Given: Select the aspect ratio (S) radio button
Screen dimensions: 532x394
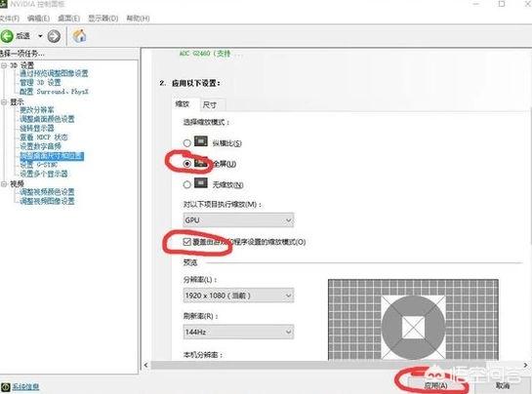Looking at the screenshot, I should pos(187,143).
